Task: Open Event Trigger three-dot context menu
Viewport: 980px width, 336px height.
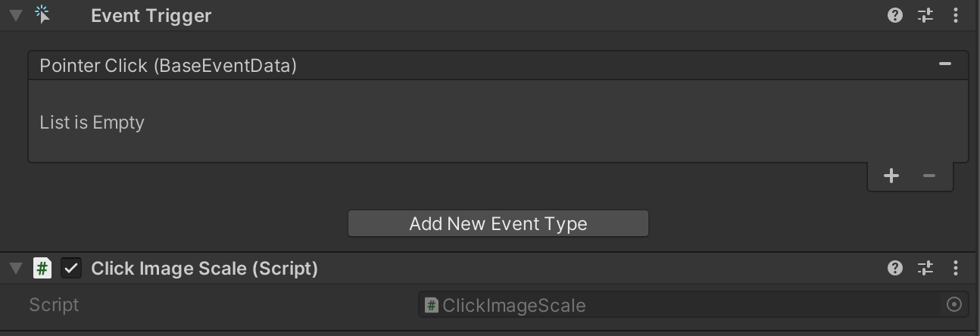Action: (956, 16)
